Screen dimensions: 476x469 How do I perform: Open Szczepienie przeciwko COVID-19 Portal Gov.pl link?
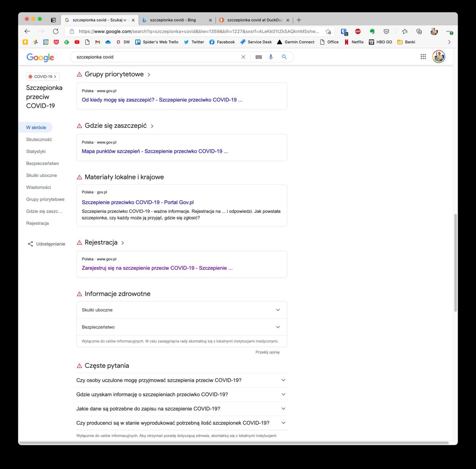tap(138, 202)
